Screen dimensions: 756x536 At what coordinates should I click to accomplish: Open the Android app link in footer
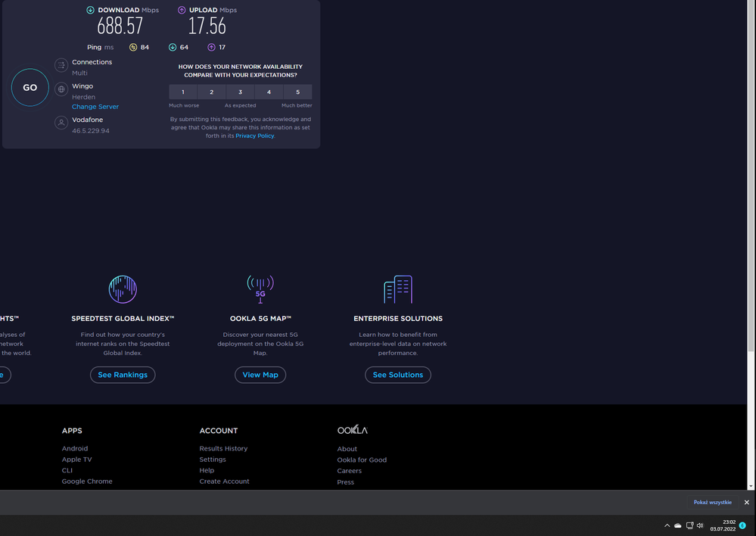tap(75, 449)
